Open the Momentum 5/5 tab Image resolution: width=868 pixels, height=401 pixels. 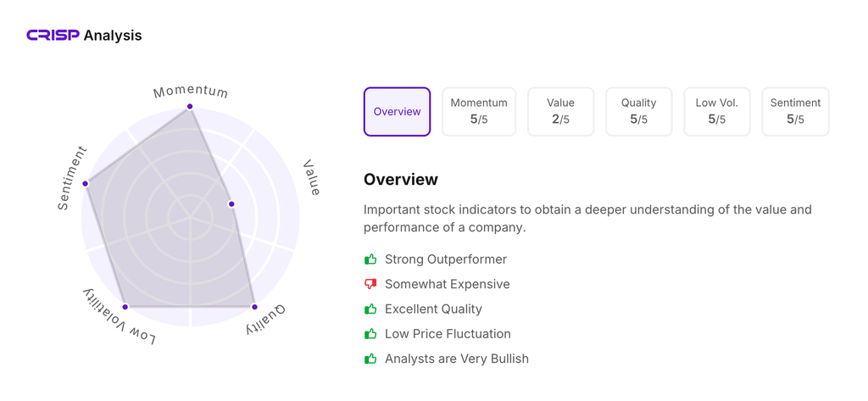(x=479, y=112)
